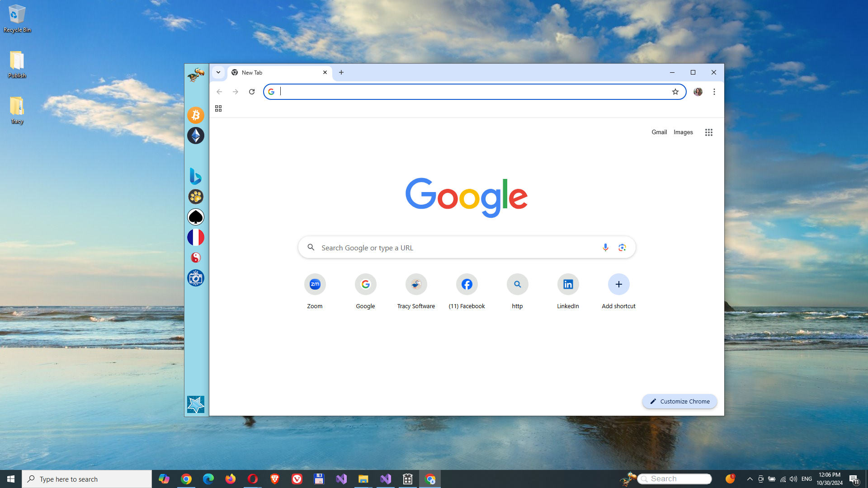The height and width of the screenshot is (488, 868).
Task: Open the golden paw print sidebar icon
Action: pyautogui.click(x=196, y=197)
